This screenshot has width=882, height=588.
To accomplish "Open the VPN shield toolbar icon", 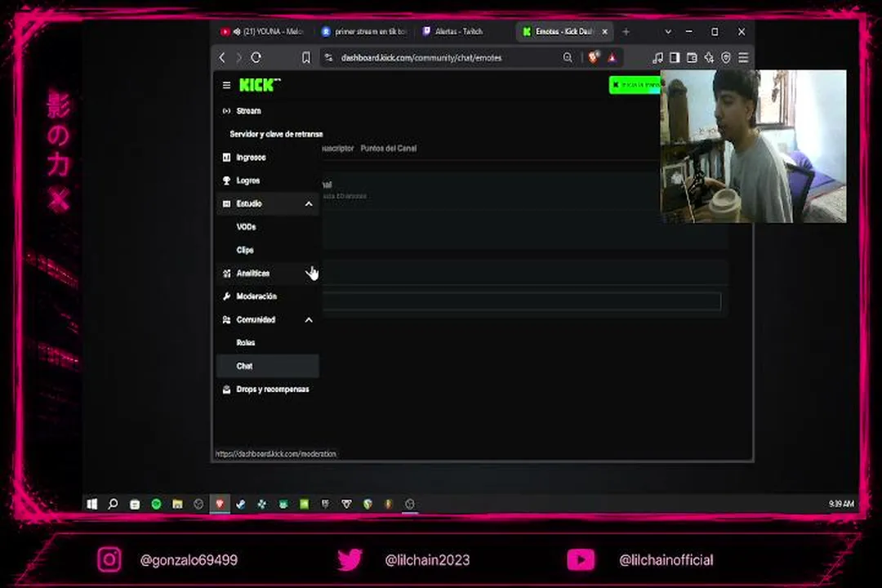I will tap(726, 57).
